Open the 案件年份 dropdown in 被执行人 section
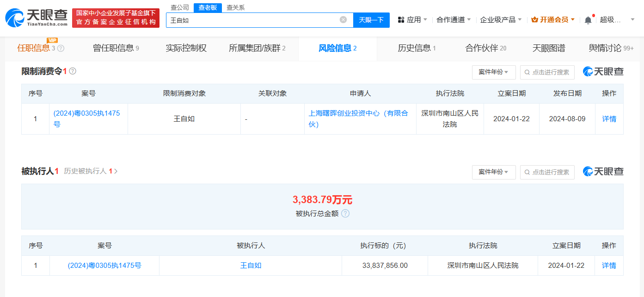Image resolution: width=644 pixels, height=297 pixels. (494, 172)
